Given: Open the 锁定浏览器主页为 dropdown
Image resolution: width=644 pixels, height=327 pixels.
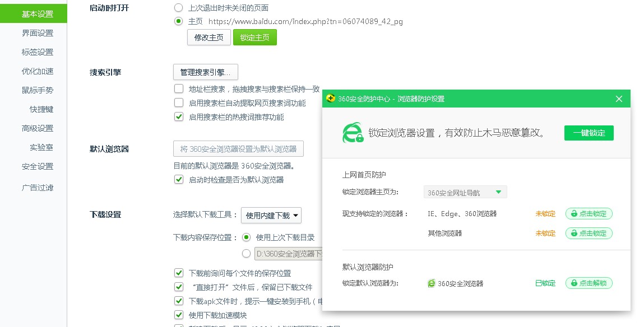Looking at the screenshot, I should pos(466,191).
